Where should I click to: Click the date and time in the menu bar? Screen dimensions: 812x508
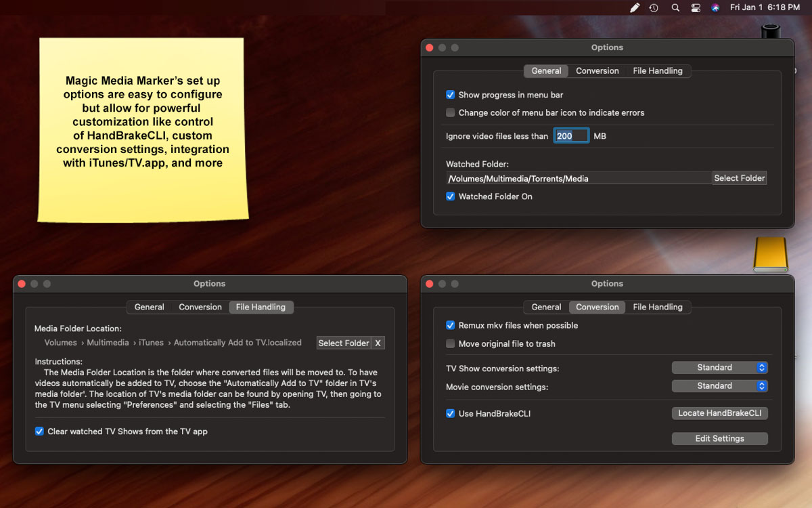765,7
